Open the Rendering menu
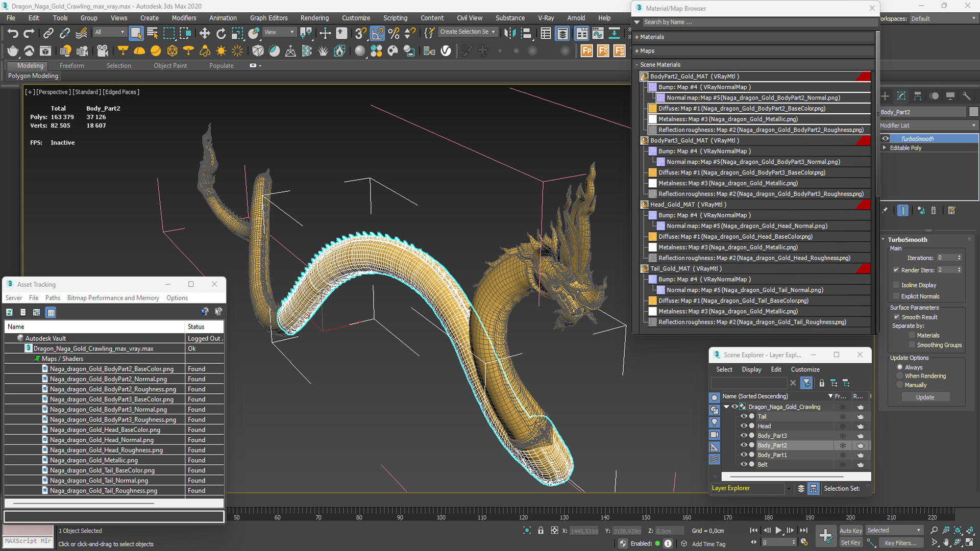 click(x=314, y=18)
